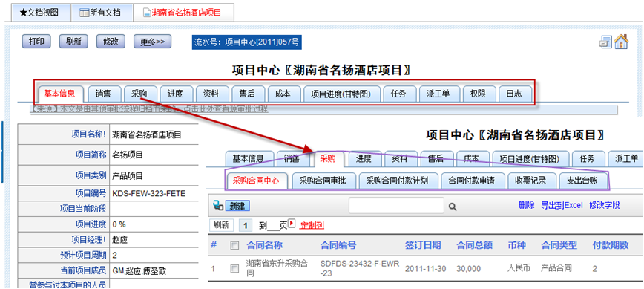
Task: Toggle the select-all checkbox in table header
Action: [234, 246]
